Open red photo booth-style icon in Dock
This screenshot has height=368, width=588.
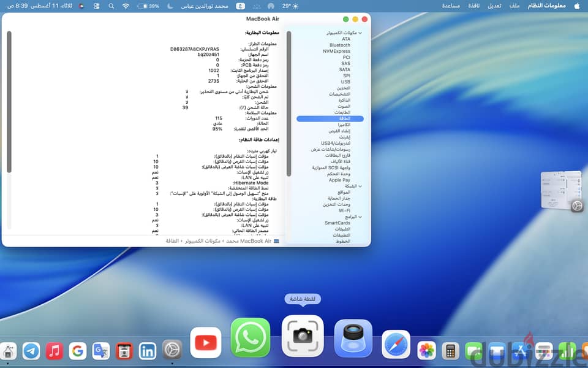124,351
